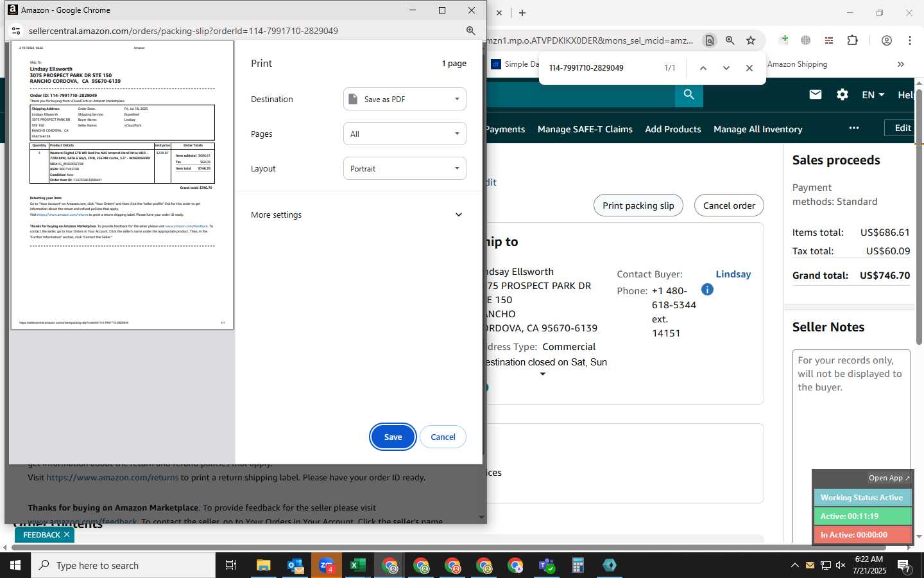The width and height of the screenshot is (924, 578).
Task: Select Payments in the nav bar
Action: [505, 129]
